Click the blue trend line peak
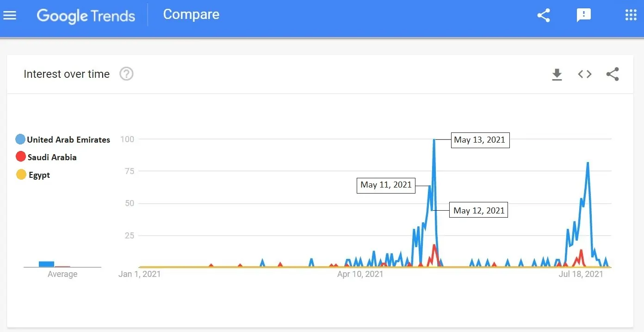Screen dimensions: 644x332 (434, 140)
